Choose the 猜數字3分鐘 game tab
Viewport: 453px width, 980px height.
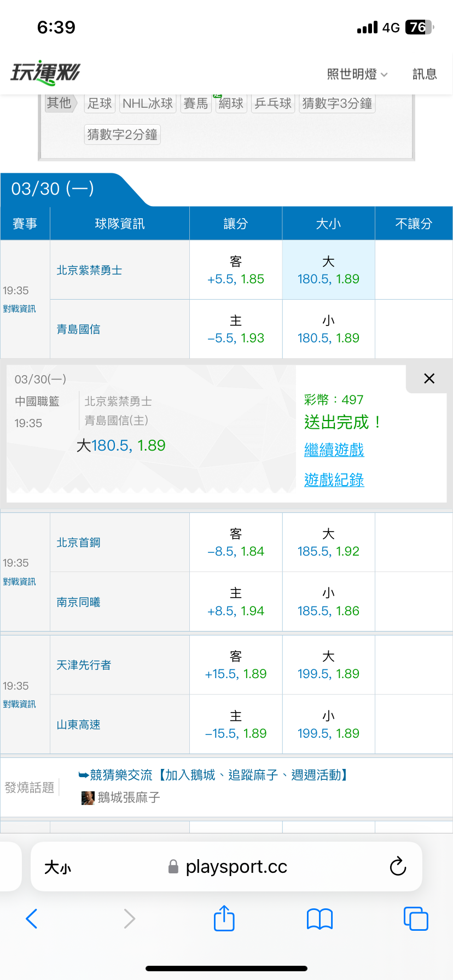point(337,103)
